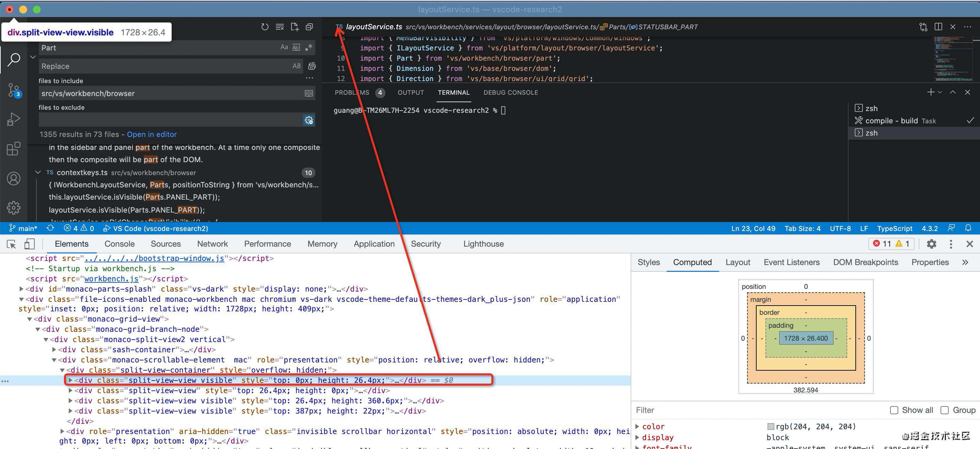Open Extensions view in activity bar
980x449 pixels.
click(x=14, y=149)
